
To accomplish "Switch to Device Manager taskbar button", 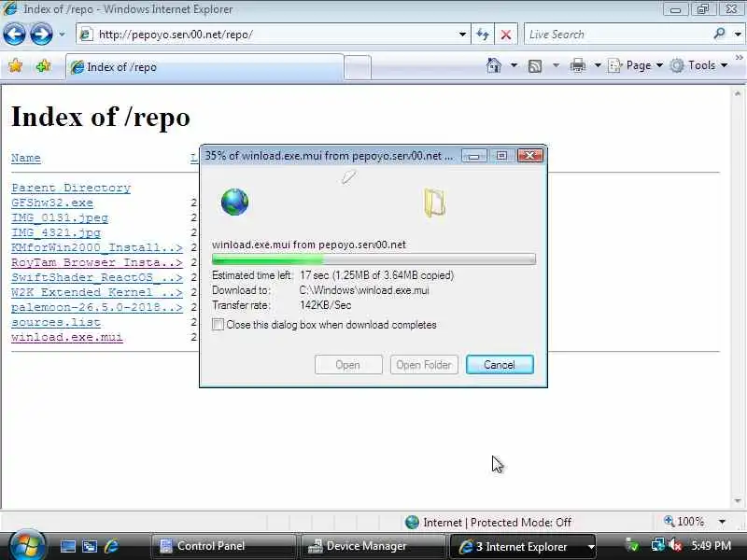I will pyautogui.click(x=373, y=546).
